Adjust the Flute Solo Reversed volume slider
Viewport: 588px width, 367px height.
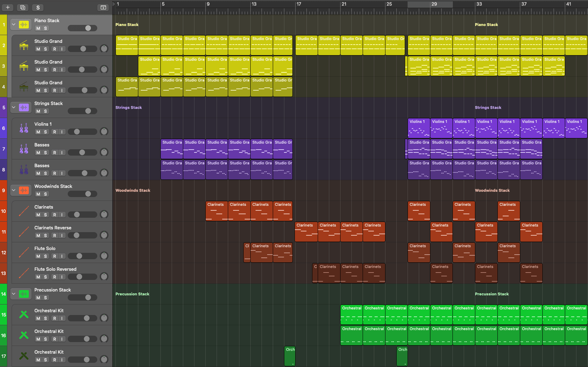(x=82, y=277)
